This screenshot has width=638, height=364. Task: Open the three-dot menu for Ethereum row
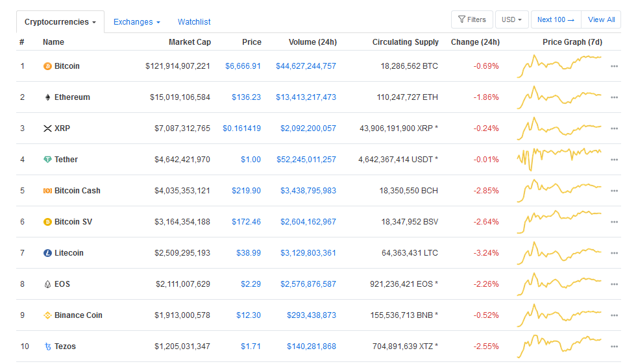point(614,97)
